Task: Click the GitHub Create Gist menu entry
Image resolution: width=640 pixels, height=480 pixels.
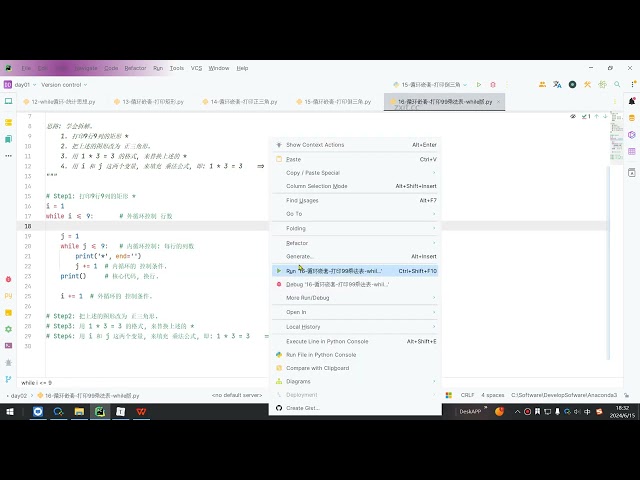Action: (355, 408)
